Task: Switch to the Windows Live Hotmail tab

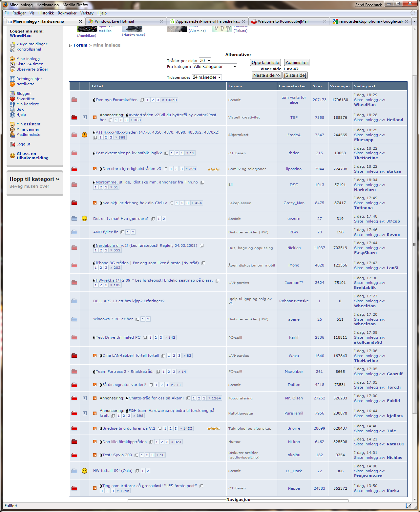Action: tap(126, 21)
